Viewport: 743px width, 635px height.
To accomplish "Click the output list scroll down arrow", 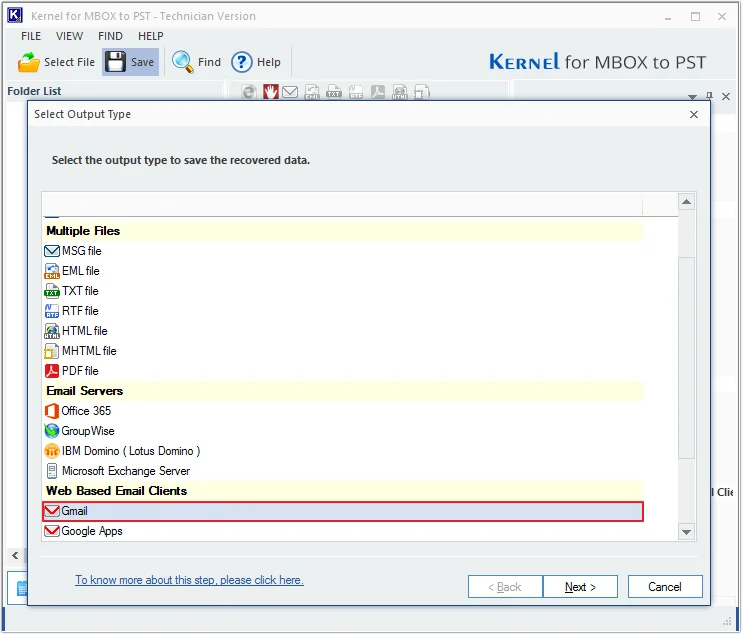I will 686,532.
